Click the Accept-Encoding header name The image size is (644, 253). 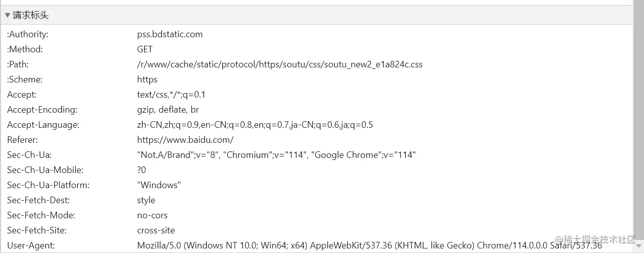(x=42, y=110)
